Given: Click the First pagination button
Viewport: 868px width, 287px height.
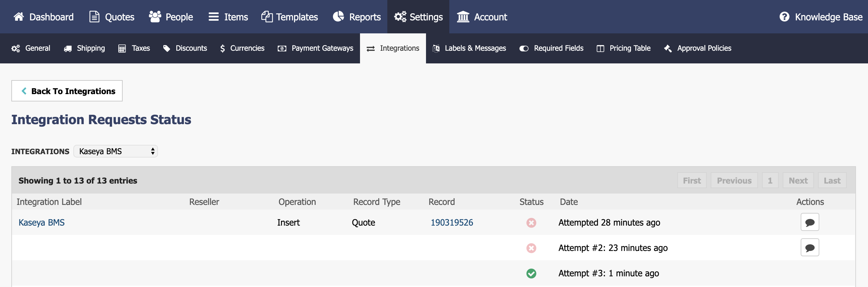Looking at the screenshot, I should pyautogui.click(x=692, y=181).
